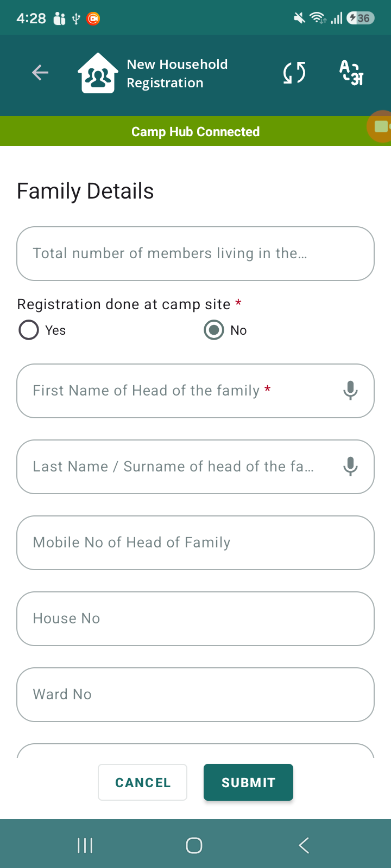Focus the House No field
Screen dimensions: 391x868
(x=195, y=618)
